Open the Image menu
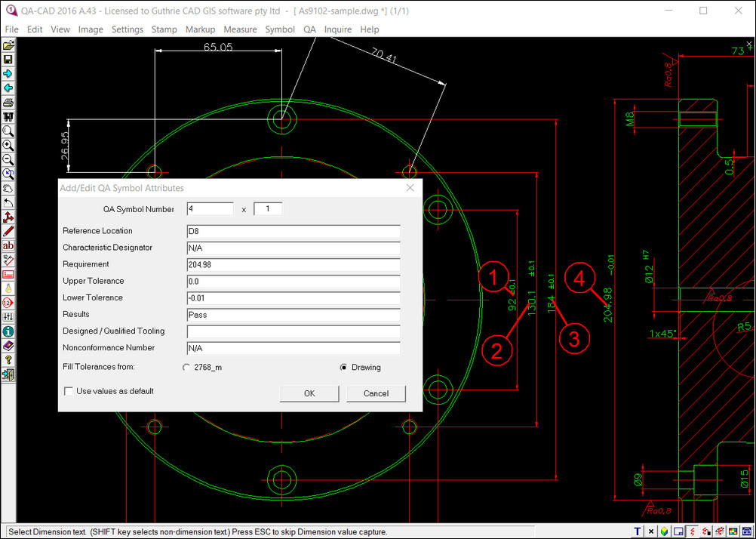Screen dimensions: 756x539 [91, 29]
